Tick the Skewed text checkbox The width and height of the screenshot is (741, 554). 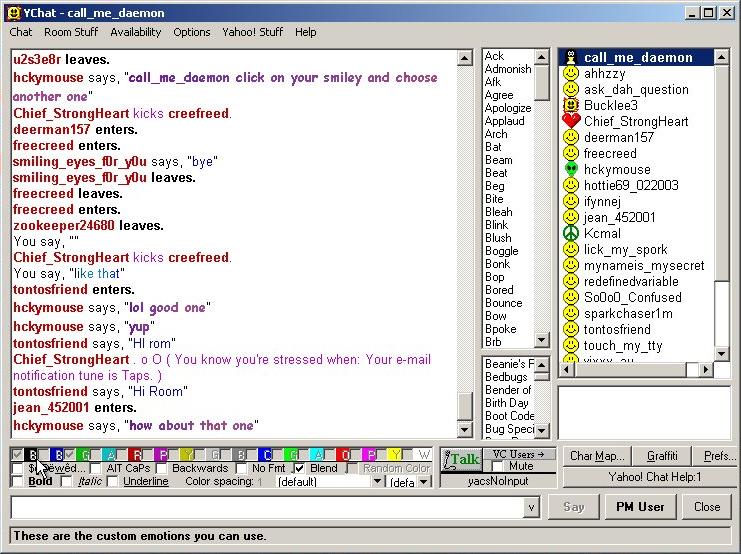pos(17,468)
